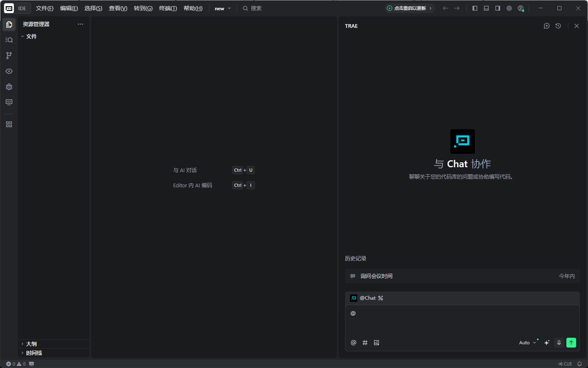Image resolution: width=588 pixels, height=368 pixels.
Task: Toggle the secondary sidebar layout icon
Action: 498,8
